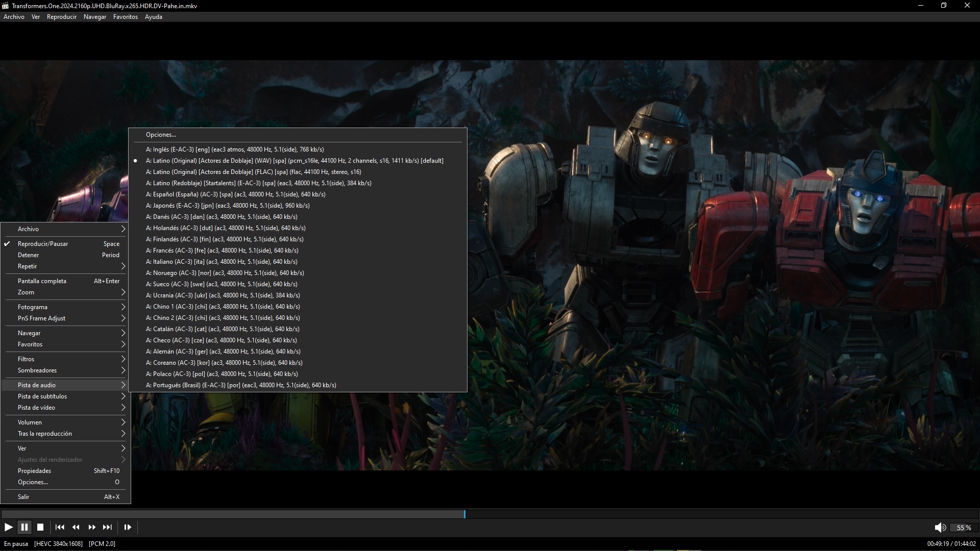Expand the Fotograma submenu
The height and width of the screenshot is (551, 980).
pos(65,307)
